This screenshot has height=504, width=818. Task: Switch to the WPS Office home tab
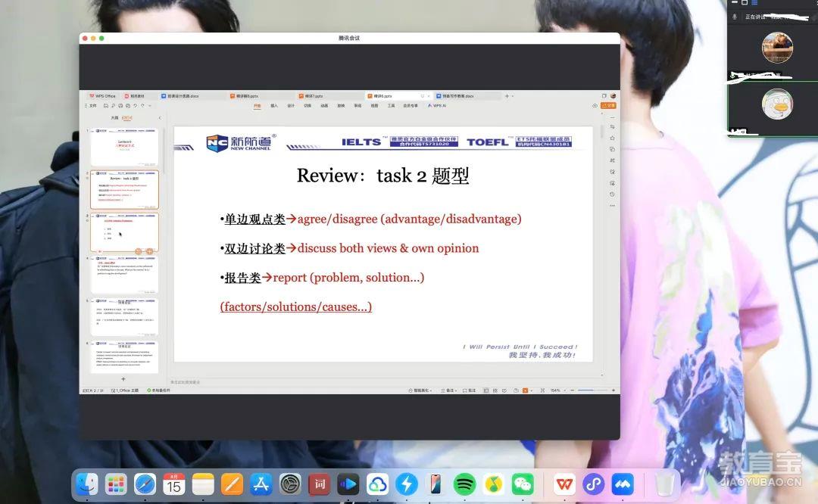102,96
